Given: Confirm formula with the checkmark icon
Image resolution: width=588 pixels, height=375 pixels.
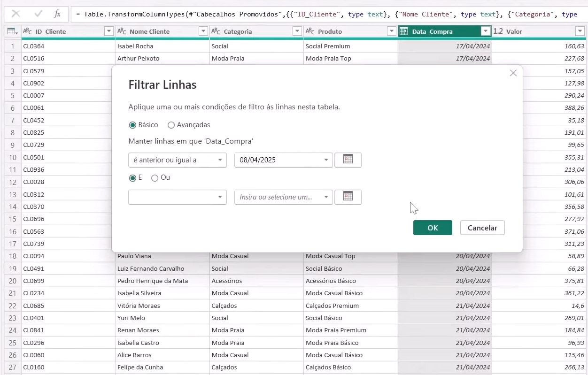Looking at the screenshot, I should click(39, 14).
